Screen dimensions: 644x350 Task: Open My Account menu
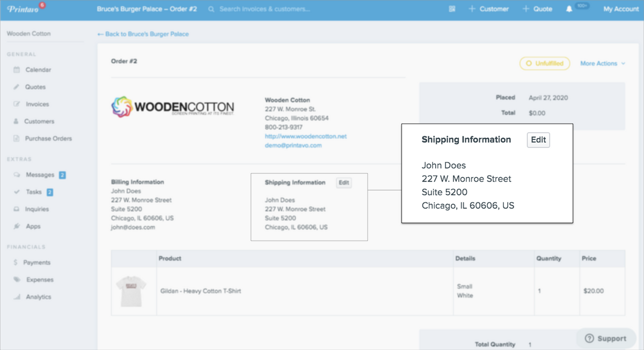click(x=621, y=9)
